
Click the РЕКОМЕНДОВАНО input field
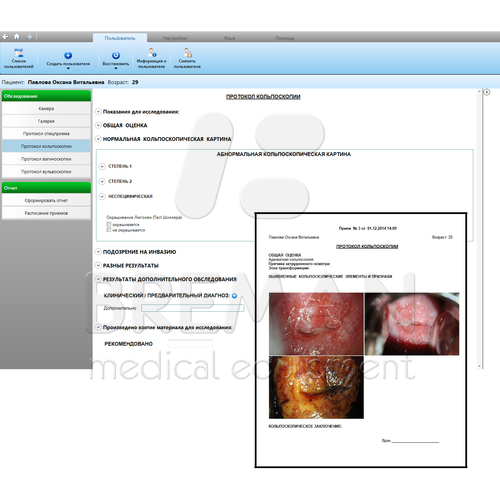[x=190, y=344]
